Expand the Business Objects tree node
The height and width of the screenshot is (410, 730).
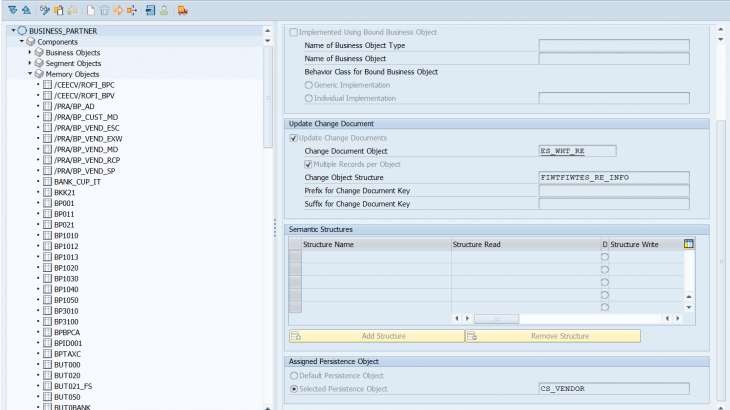tap(30, 52)
